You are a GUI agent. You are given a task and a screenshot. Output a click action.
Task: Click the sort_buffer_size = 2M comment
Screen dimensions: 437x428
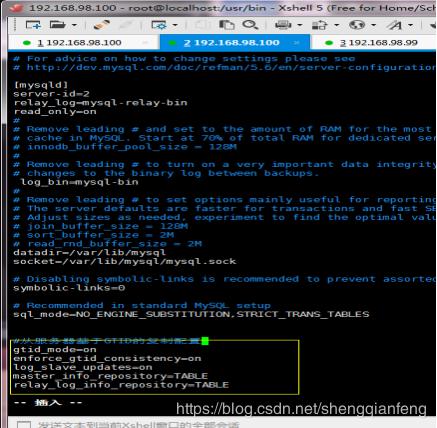[94, 235]
